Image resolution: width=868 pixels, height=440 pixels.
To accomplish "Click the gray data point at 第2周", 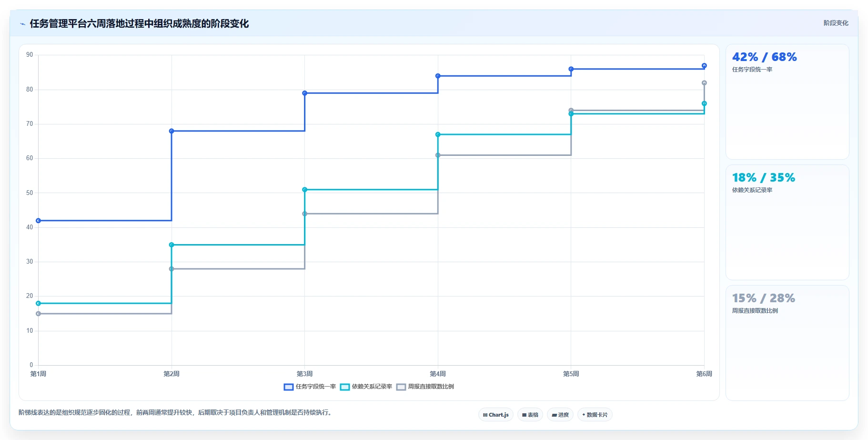I will pyautogui.click(x=172, y=269).
